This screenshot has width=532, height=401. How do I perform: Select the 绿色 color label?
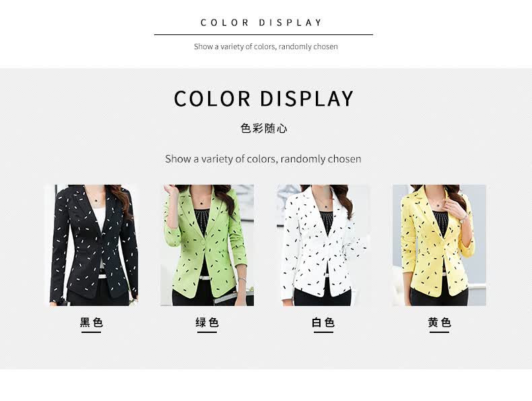(x=207, y=322)
